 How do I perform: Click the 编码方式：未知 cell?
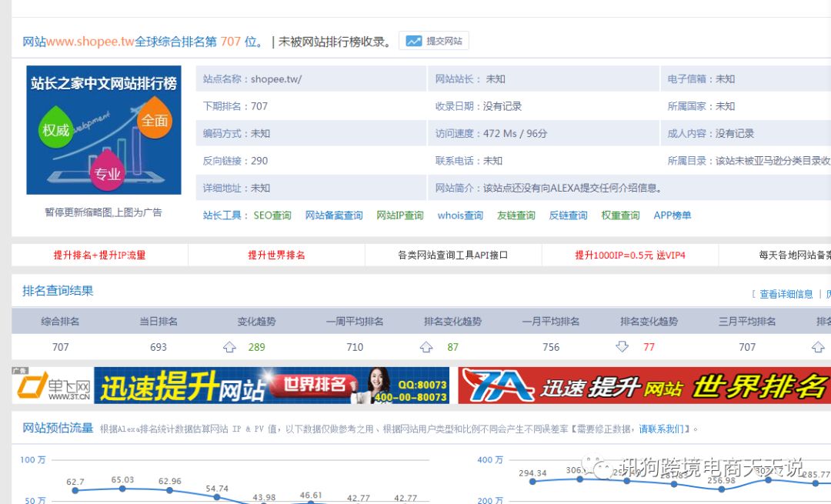[x=311, y=134]
